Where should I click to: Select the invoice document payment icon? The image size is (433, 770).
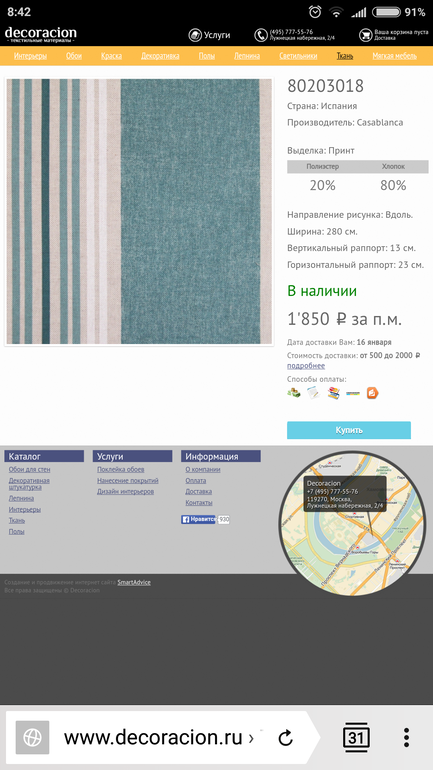(x=314, y=393)
